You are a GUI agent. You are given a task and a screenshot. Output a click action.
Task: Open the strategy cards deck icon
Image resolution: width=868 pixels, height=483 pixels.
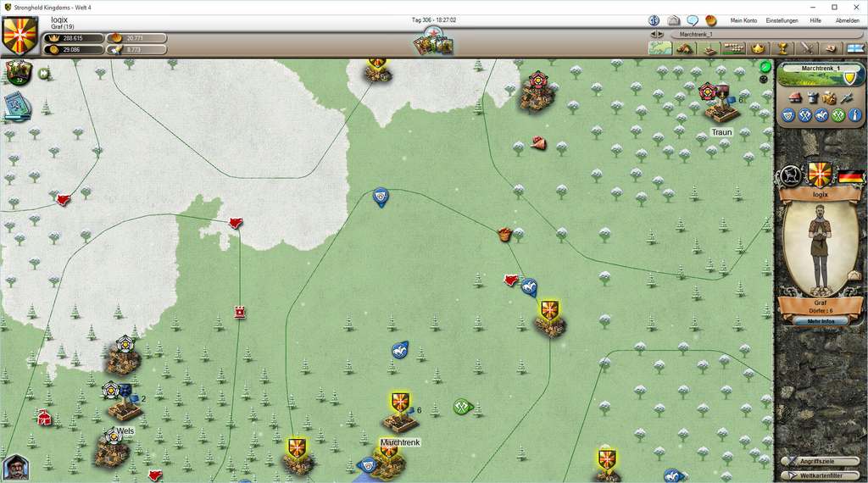pos(19,73)
